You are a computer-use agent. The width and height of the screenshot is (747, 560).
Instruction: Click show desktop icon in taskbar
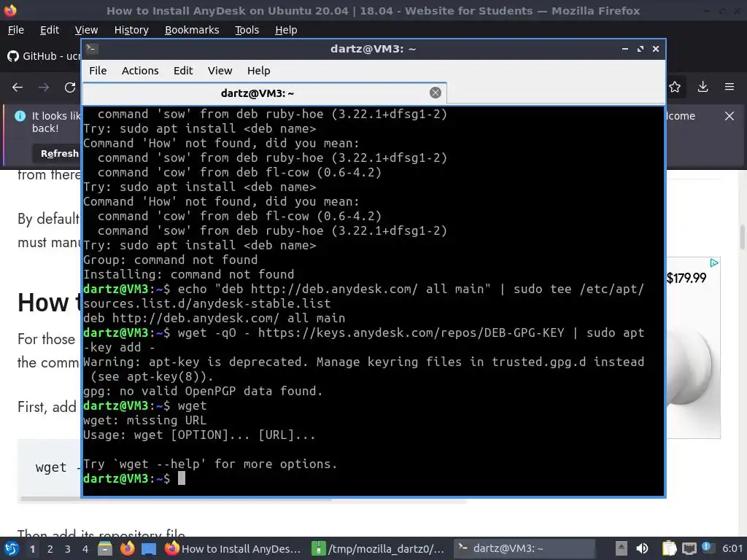149,549
